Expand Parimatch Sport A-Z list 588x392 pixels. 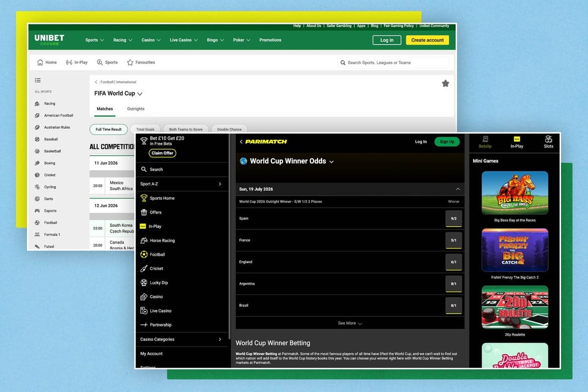(181, 184)
